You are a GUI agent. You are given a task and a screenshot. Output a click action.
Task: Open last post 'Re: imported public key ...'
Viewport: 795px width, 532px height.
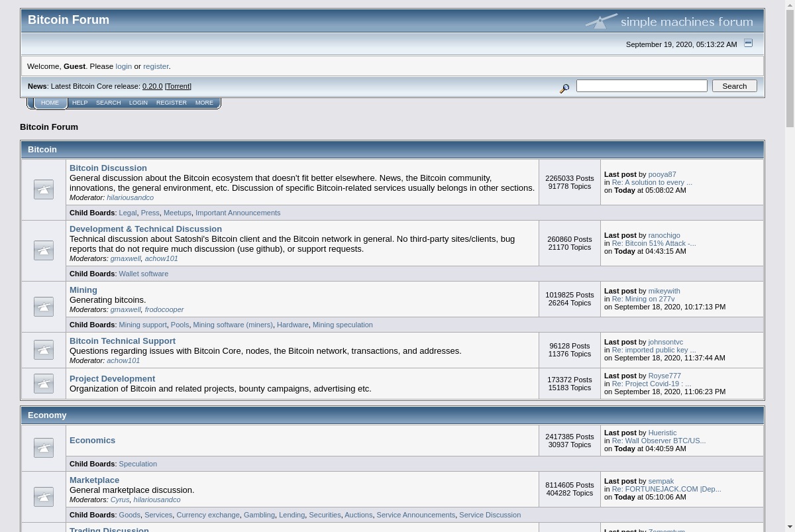point(654,350)
